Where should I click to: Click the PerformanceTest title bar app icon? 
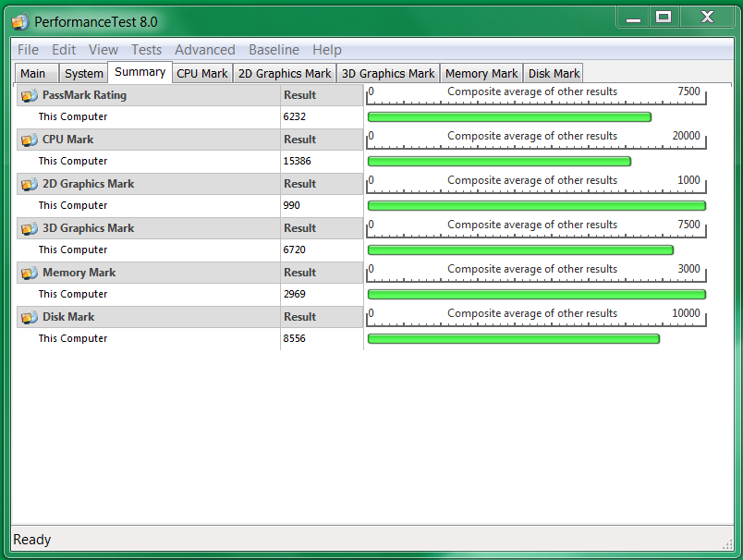click(x=20, y=22)
